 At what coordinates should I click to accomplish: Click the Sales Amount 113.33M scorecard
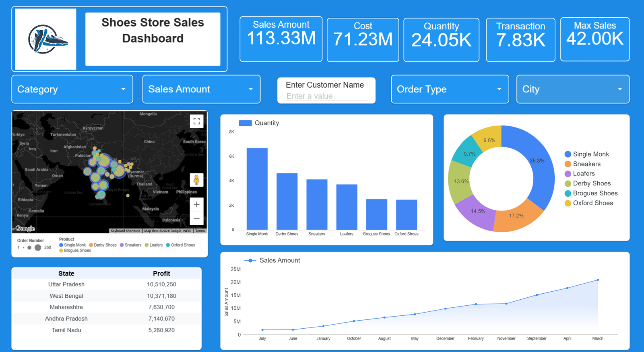[281, 39]
